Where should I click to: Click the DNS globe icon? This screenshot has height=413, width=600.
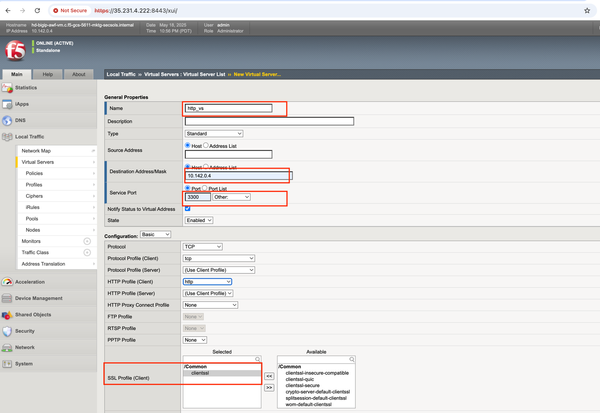(7, 120)
